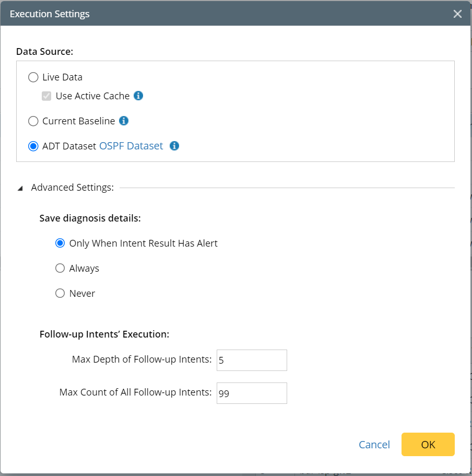Screen dimensions: 472x476
Task: Set save diagnosis details to Always
Action: coord(60,268)
